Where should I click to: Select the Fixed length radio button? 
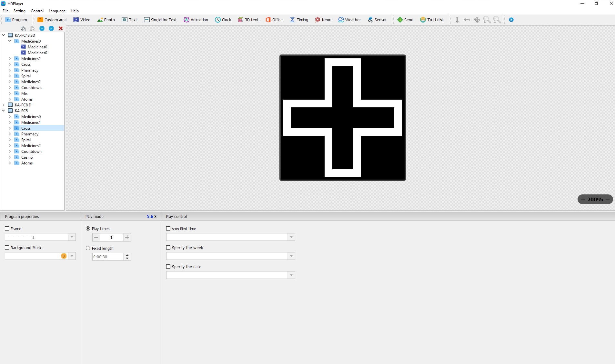(x=88, y=248)
